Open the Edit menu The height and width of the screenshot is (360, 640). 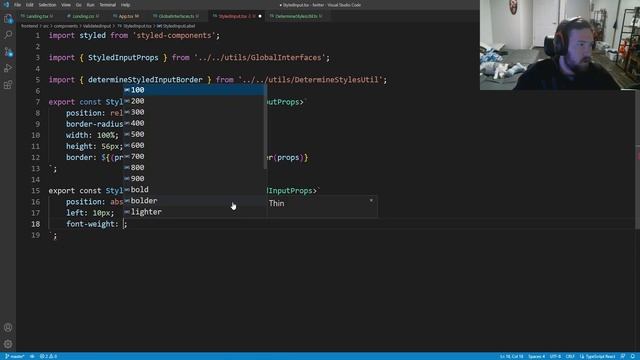[30, 5]
